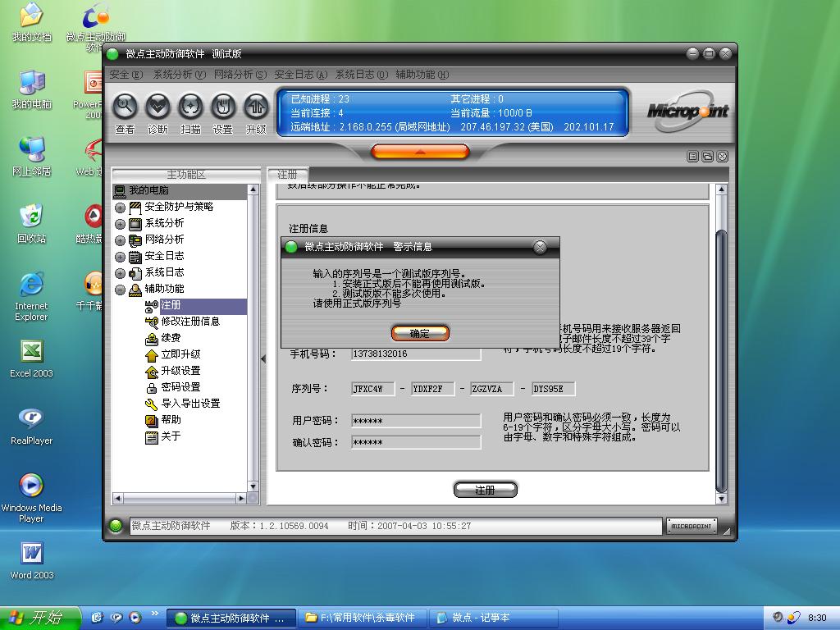The width and height of the screenshot is (840, 630).
Task: Click the 我的电脑 root node icon
Action: click(120, 190)
